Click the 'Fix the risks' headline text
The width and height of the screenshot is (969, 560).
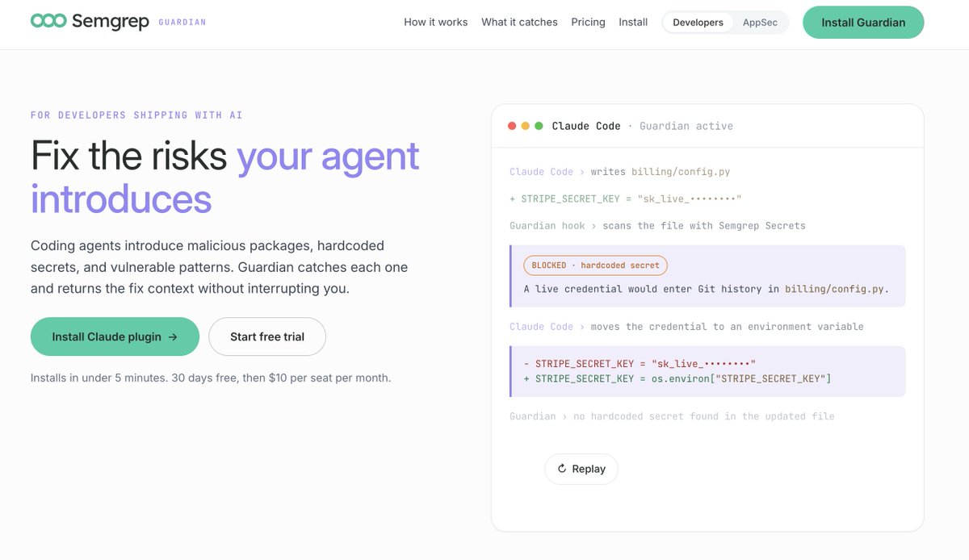[x=128, y=156]
